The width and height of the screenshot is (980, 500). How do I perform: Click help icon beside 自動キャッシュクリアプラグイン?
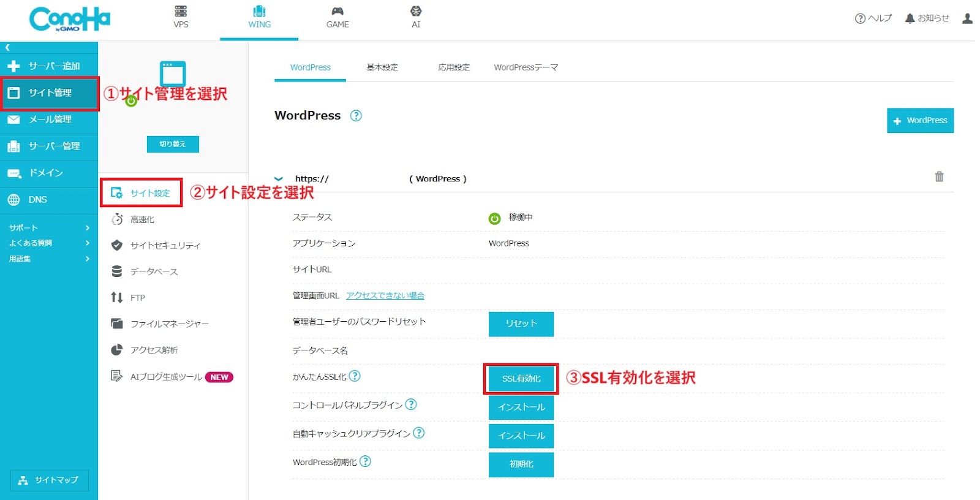click(418, 433)
